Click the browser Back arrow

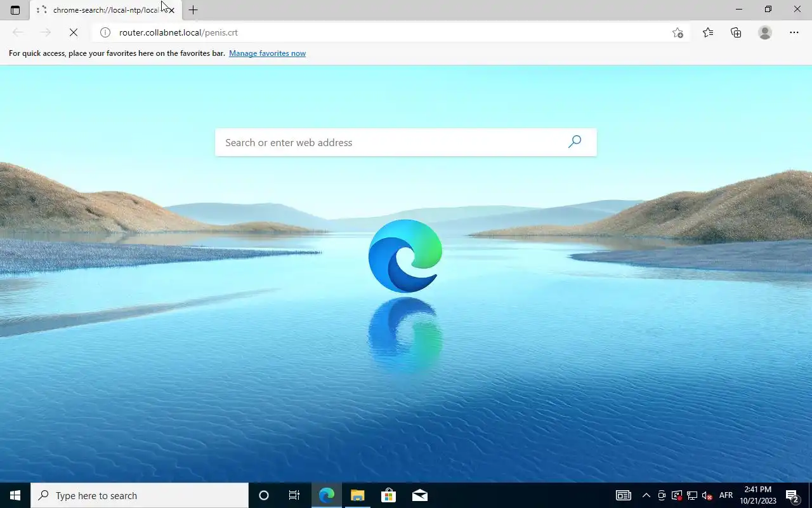tap(18, 32)
